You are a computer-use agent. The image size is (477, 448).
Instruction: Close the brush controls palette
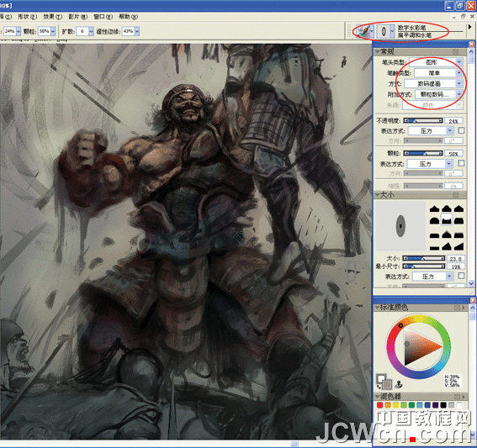pos(471,44)
